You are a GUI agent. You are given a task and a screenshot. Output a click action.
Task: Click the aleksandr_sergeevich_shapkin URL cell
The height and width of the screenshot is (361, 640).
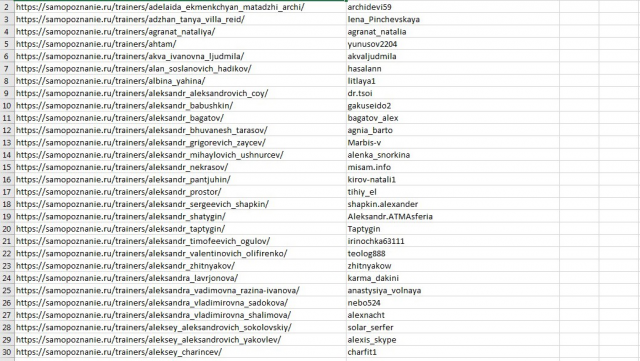180,204
